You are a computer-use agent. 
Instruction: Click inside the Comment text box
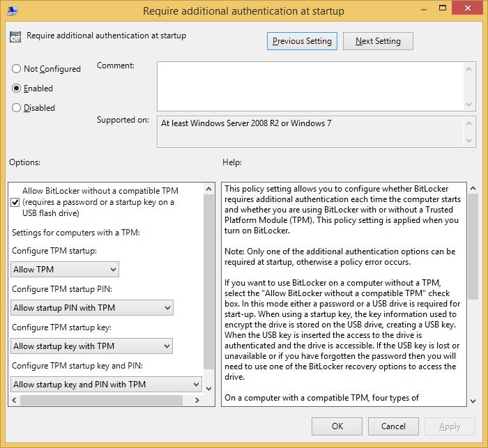[310, 86]
